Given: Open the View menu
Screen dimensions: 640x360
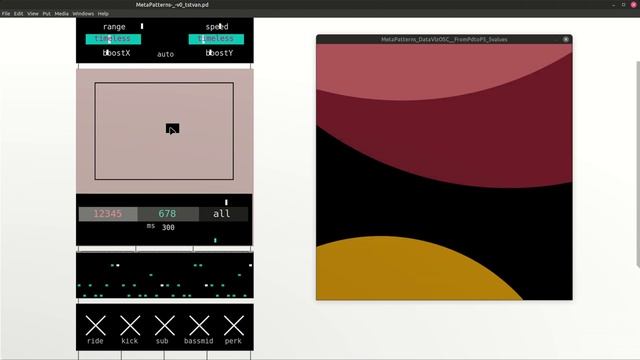Looking at the screenshot, I should click(33, 13).
